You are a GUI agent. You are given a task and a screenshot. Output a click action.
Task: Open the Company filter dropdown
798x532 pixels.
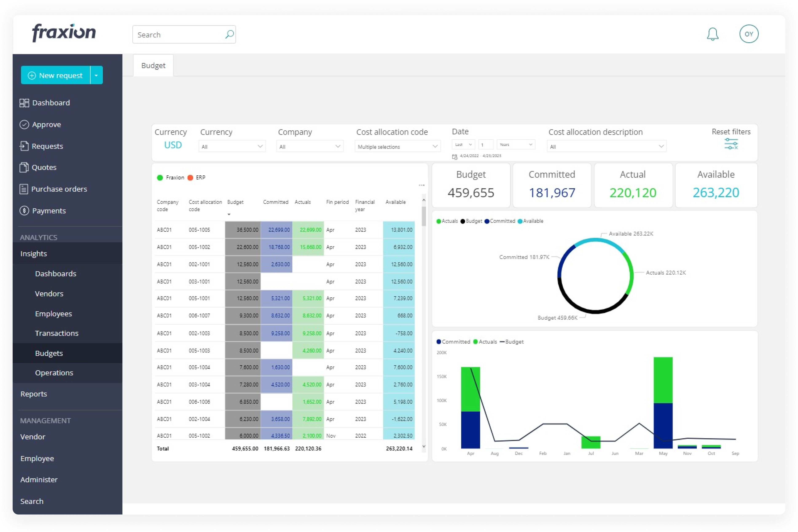[x=310, y=146]
